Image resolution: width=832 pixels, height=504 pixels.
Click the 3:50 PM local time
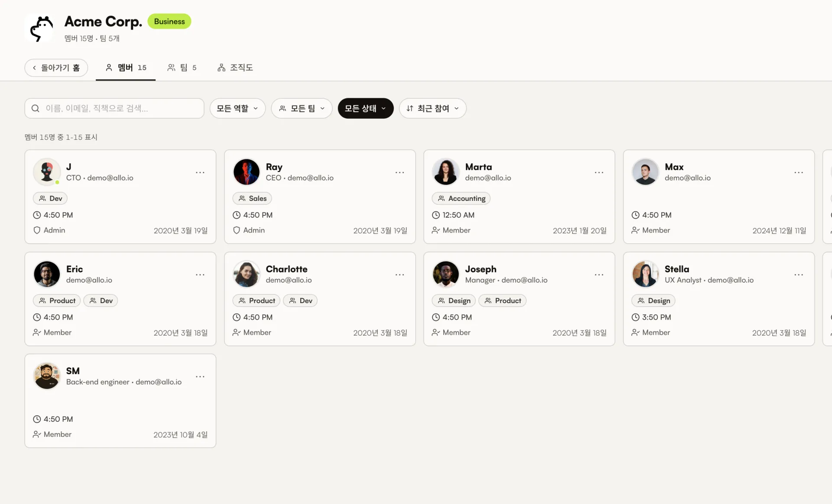click(x=656, y=317)
